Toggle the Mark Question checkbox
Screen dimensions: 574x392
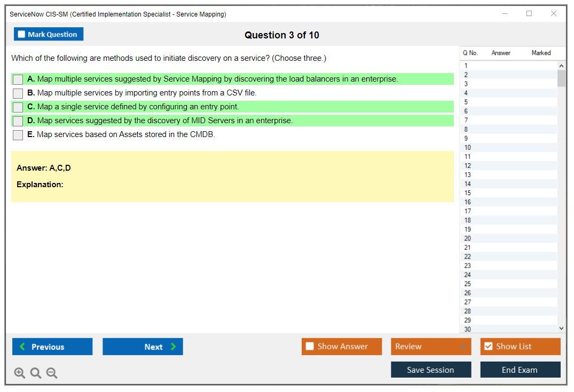(22, 35)
